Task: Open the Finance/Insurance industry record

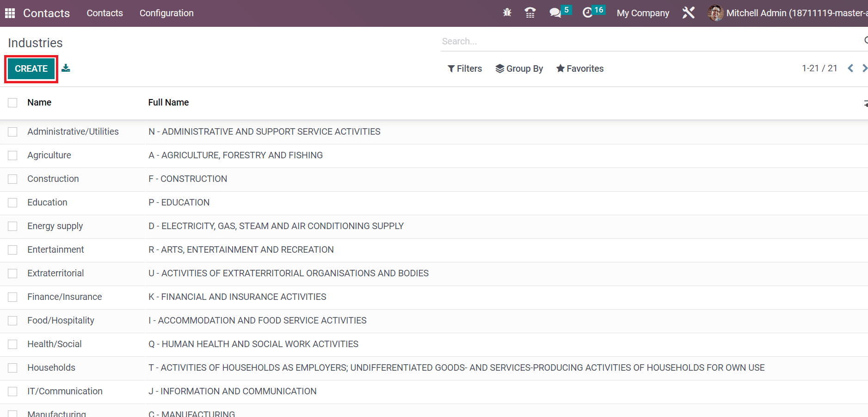Action: click(65, 297)
